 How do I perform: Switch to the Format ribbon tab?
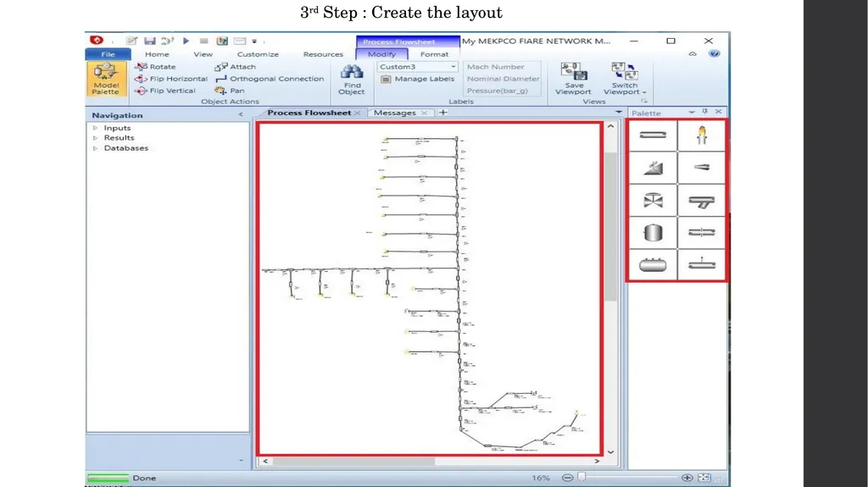(434, 54)
